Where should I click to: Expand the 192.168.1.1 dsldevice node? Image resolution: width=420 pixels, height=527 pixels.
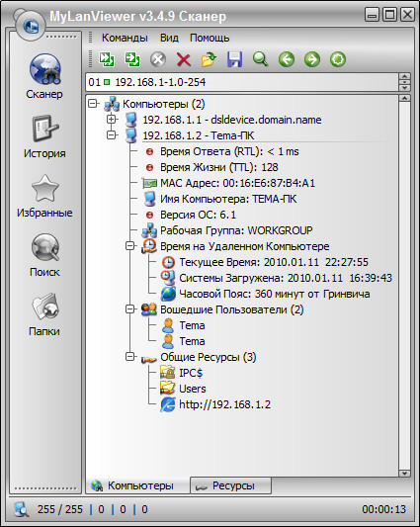(112, 119)
